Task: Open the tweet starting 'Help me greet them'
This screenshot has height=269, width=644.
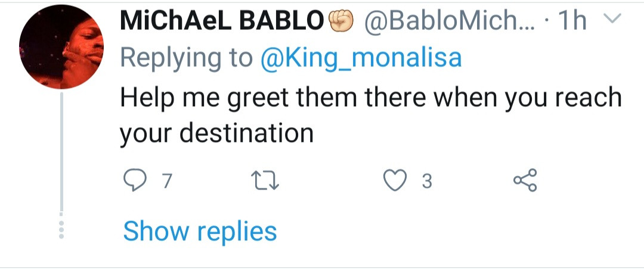Action: 370,115
